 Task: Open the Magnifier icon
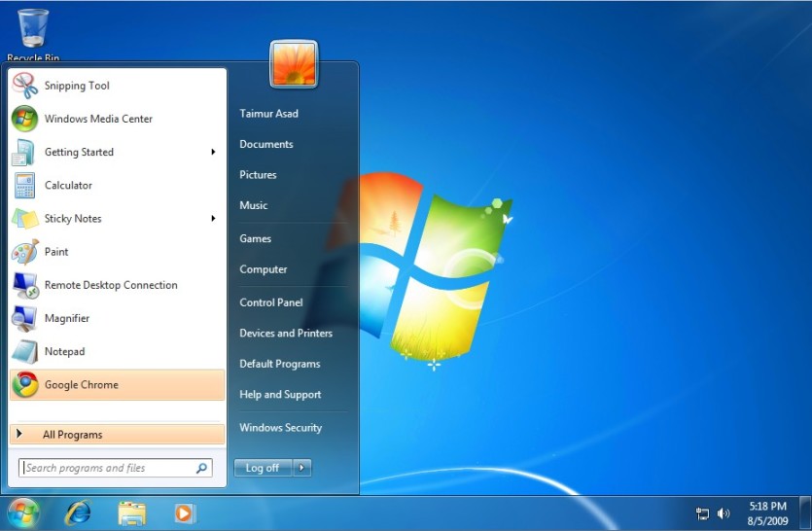tap(24, 319)
